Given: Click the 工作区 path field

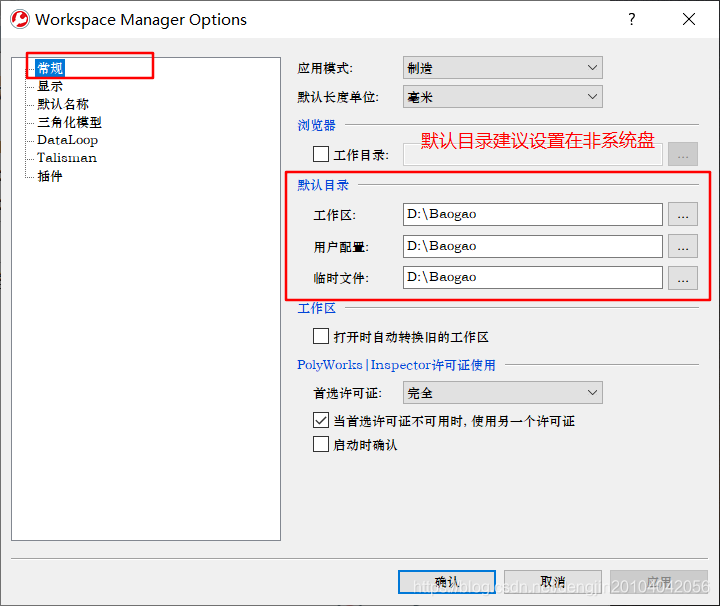Looking at the screenshot, I should (x=533, y=214).
